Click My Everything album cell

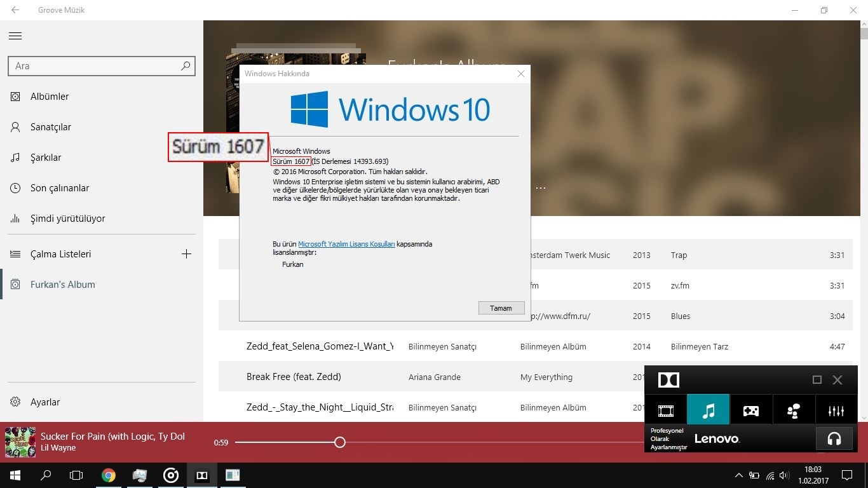click(546, 377)
